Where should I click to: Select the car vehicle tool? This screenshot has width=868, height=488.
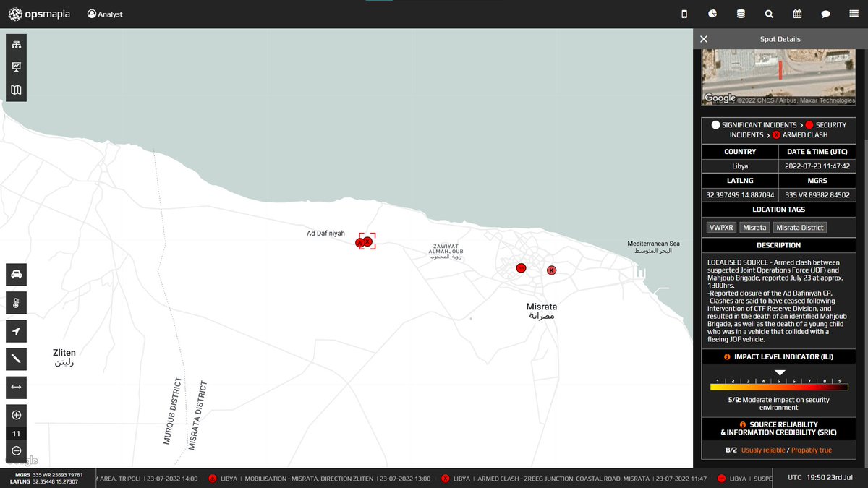click(17, 275)
